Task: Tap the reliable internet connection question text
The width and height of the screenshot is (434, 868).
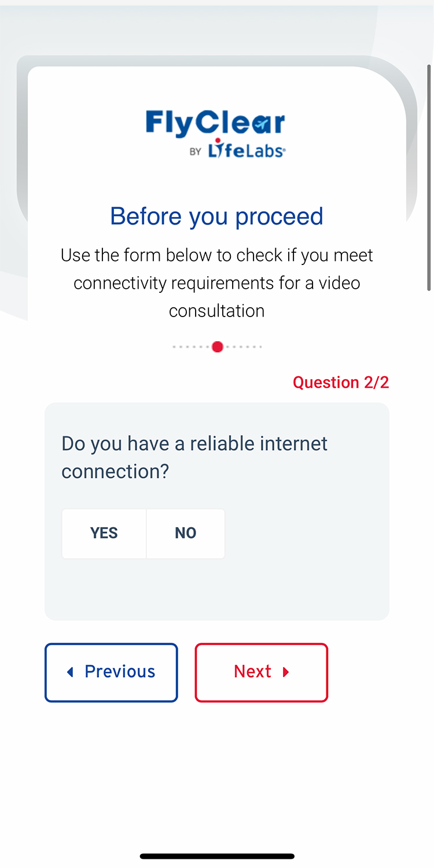Action: click(194, 457)
